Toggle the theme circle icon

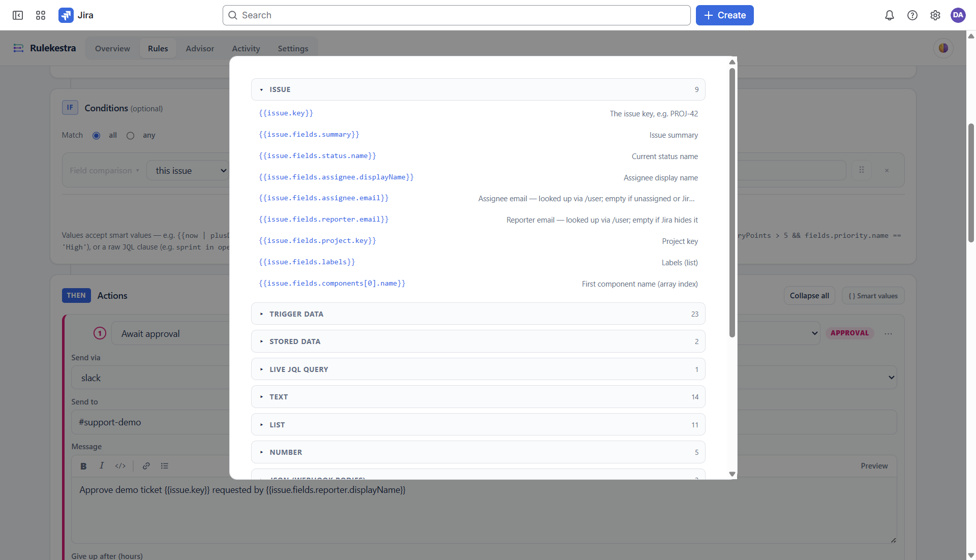(x=943, y=48)
